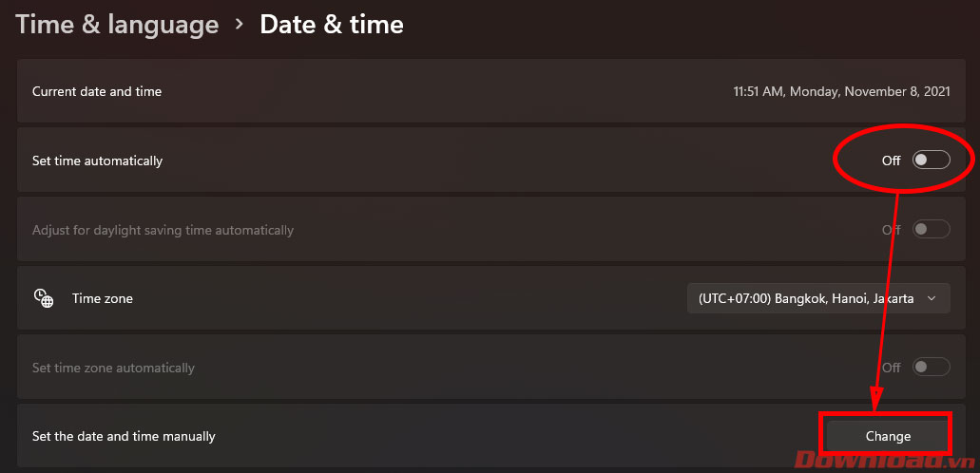
Task: Click the Date & time page heading
Action: (x=332, y=25)
